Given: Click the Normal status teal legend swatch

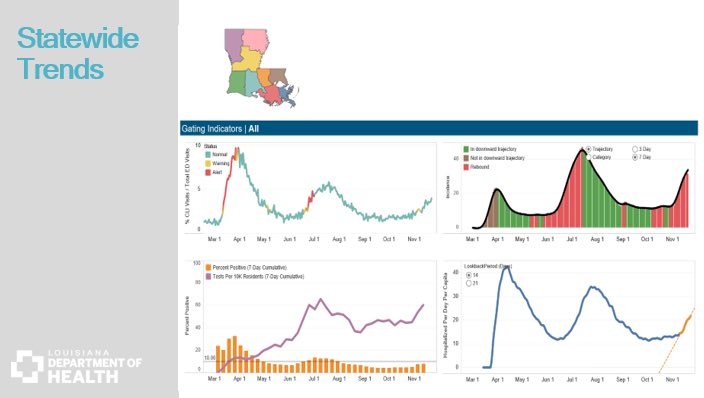Looking at the screenshot, I should pyautogui.click(x=208, y=155).
